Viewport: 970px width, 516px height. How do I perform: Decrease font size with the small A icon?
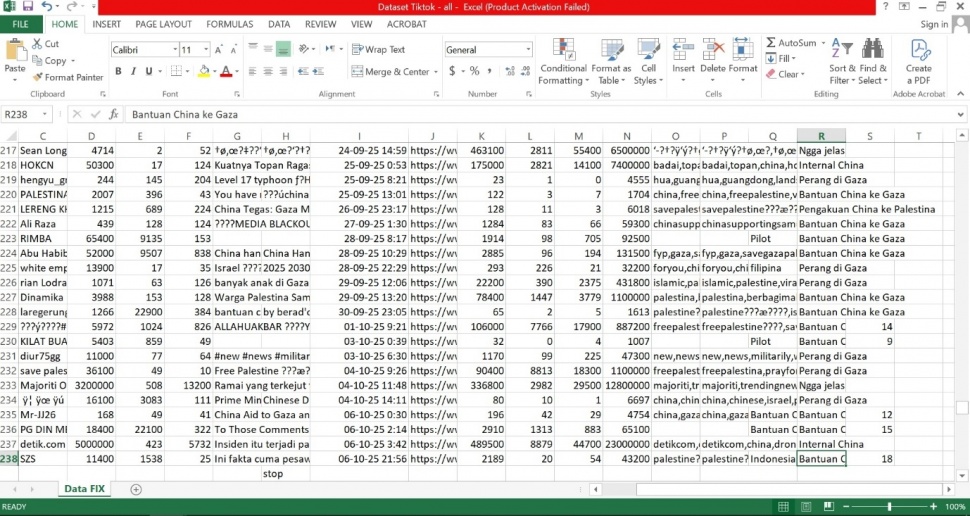click(233, 50)
